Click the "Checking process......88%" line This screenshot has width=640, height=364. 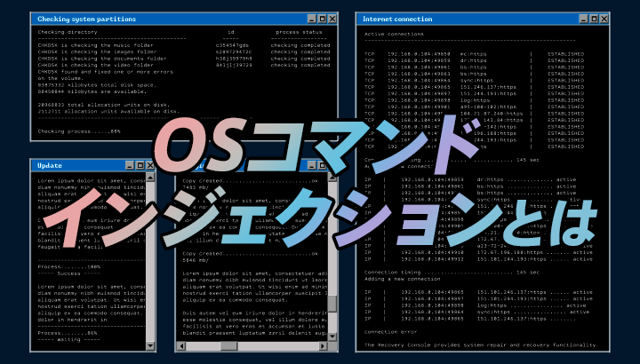click(79, 131)
